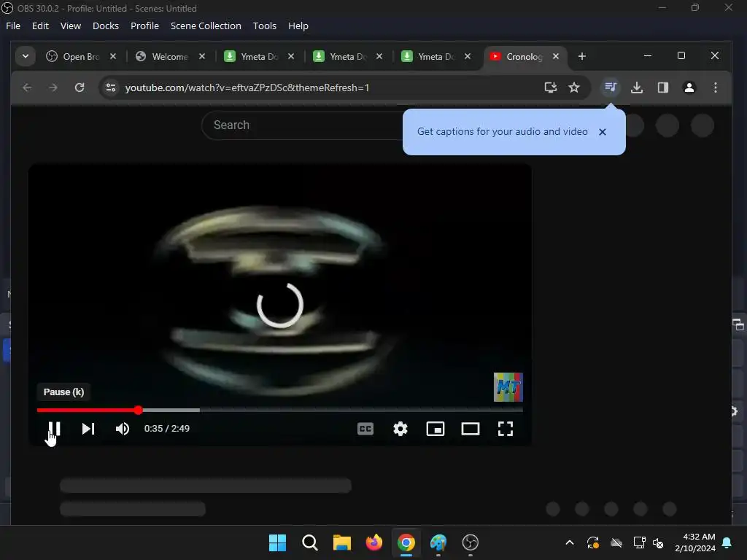Seek on the red video progress bar
747x560 pixels.
click(x=279, y=410)
